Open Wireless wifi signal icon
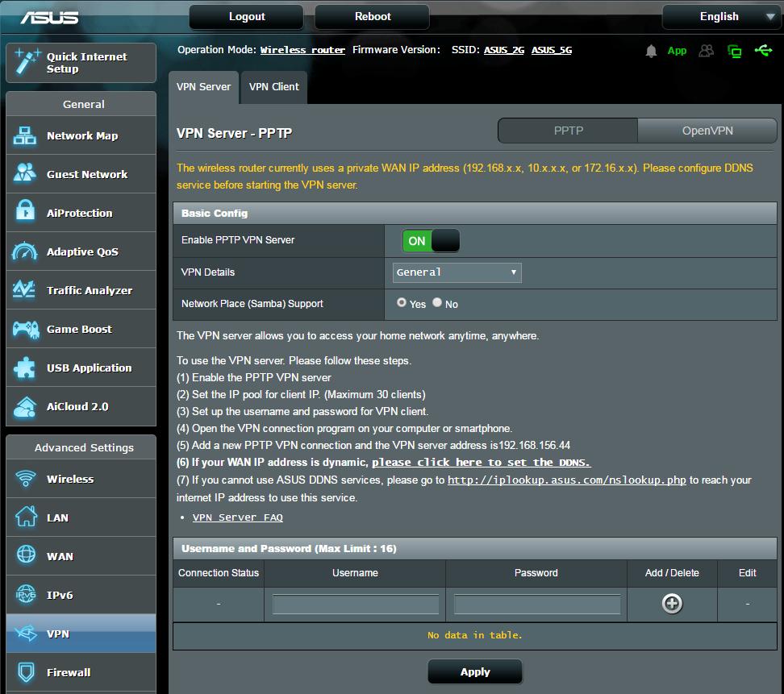The width and height of the screenshot is (784, 694). (x=26, y=479)
